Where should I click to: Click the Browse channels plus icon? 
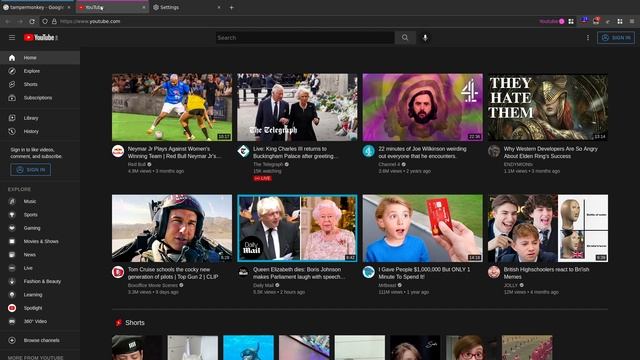[12, 340]
